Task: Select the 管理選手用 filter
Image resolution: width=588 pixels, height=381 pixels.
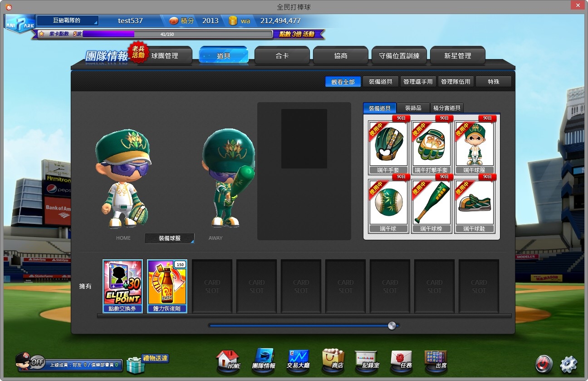Action: coord(418,82)
